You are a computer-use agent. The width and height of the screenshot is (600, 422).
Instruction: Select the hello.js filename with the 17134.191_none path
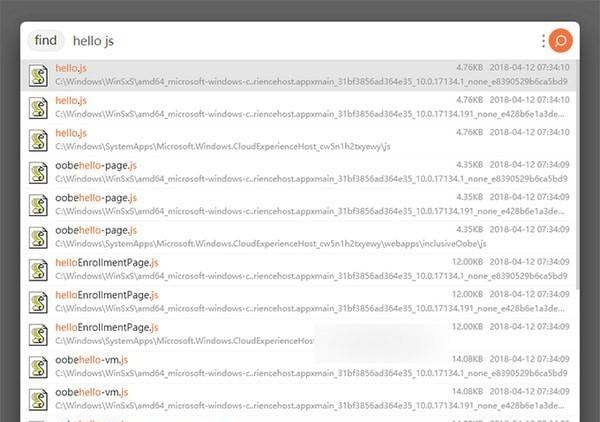pyautogui.click(x=71, y=101)
